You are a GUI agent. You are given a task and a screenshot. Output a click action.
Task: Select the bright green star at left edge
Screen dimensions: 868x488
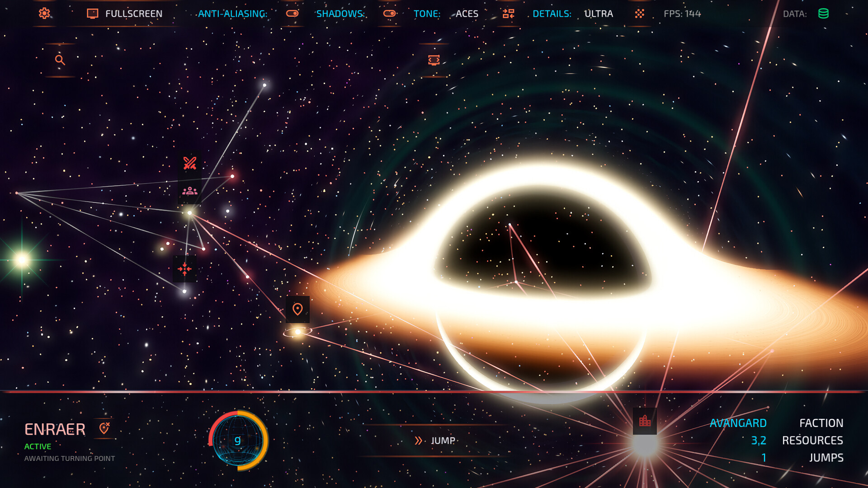21,260
